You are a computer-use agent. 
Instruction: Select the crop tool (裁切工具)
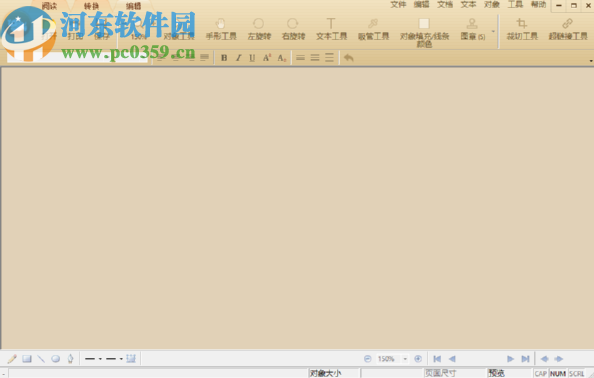522,30
